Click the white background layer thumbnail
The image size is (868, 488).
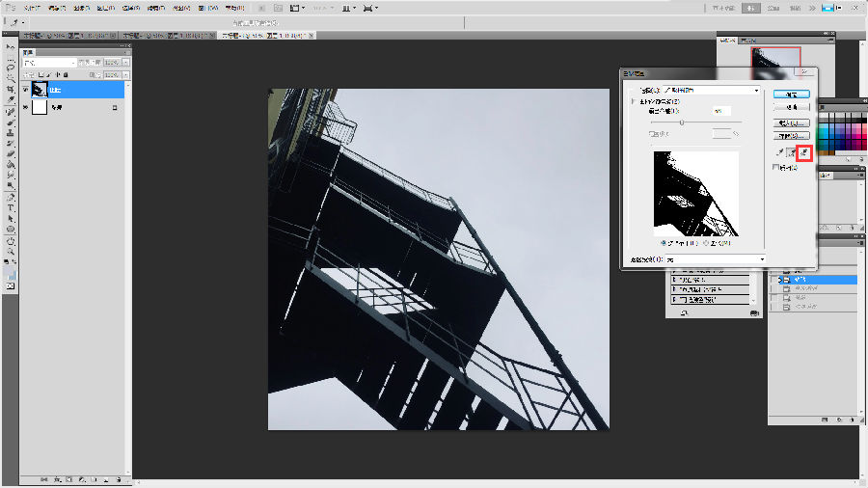(40, 108)
